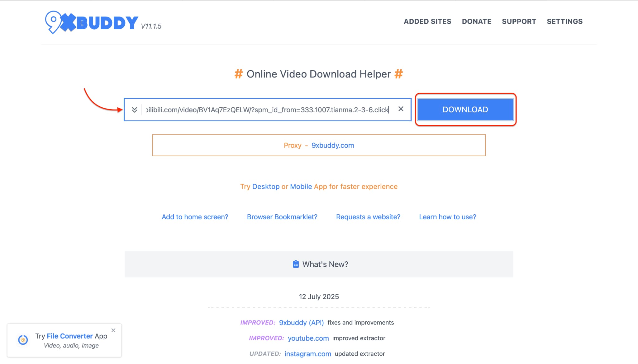Click inside the video URL input field
The height and width of the screenshot is (364, 638).
(265, 109)
